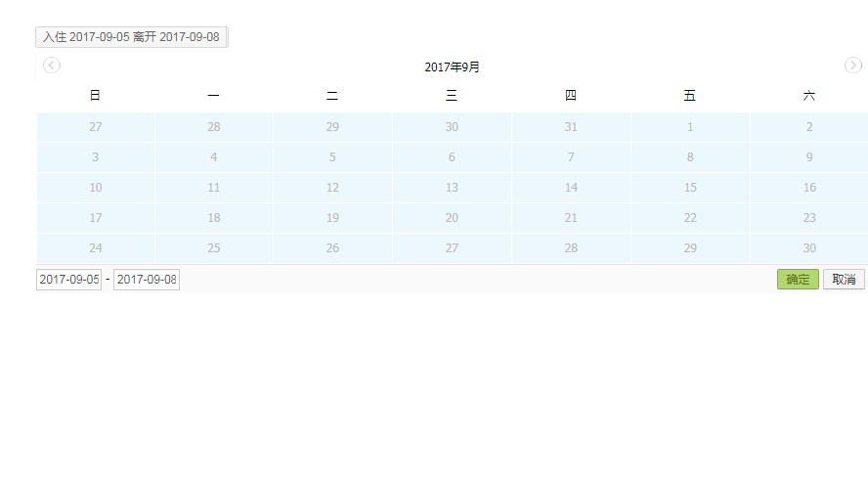Go to previous month with left arrow
The width and height of the screenshot is (868, 484).
tap(52, 66)
